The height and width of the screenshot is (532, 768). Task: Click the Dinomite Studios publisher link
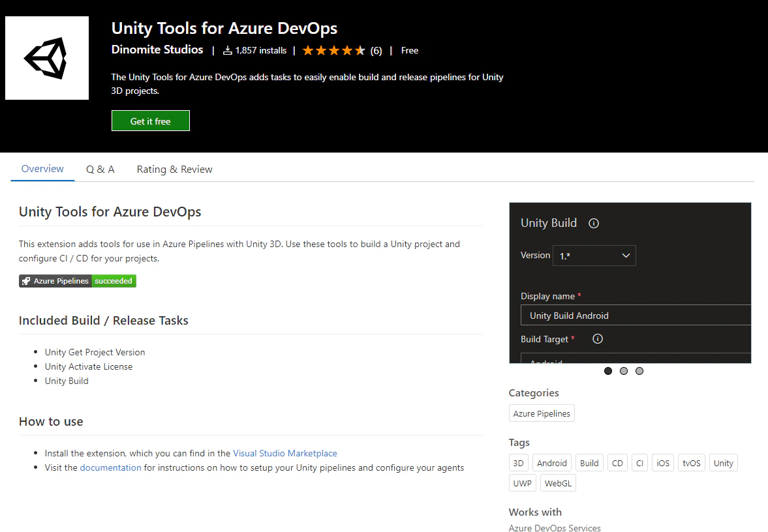[x=157, y=50]
